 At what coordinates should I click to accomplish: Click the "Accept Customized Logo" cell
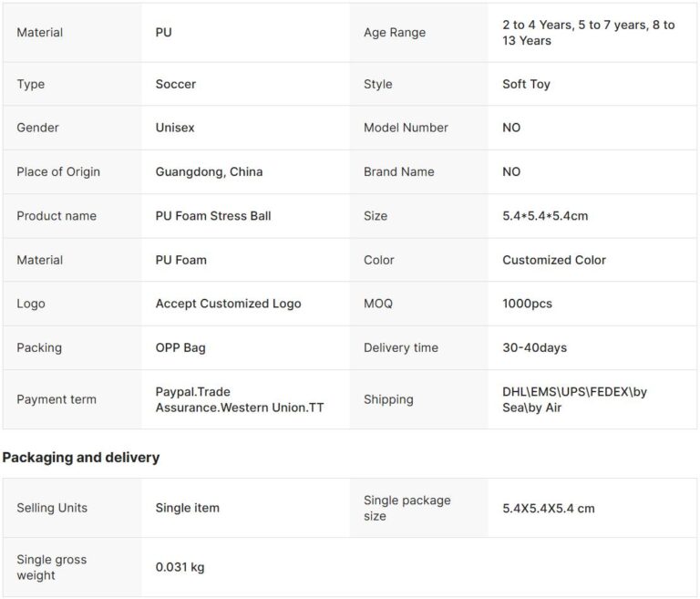(228, 304)
